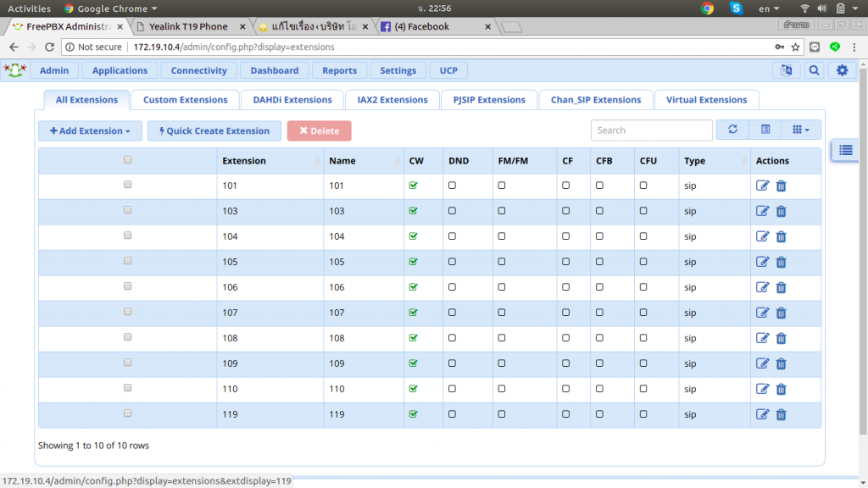Enable CFB for extension 108
This screenshot has width=868, height=488.
tap(599, 338)
